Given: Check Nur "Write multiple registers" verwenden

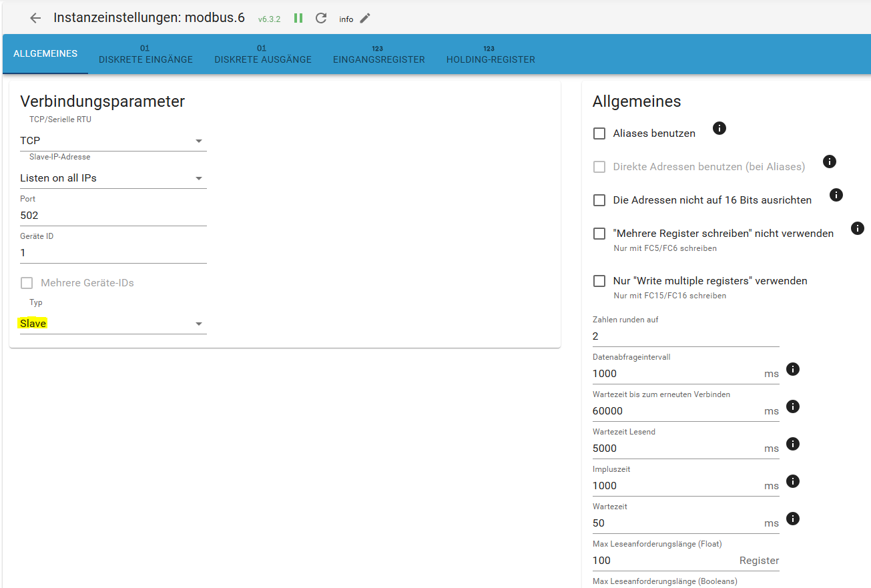Looking at the screenshot, I should tap(599, 281).
